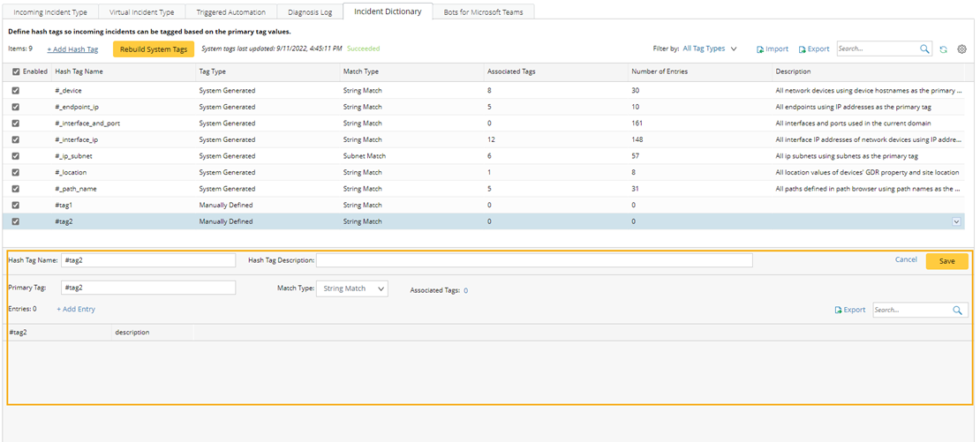Toggle the #_ip_subnet row checkbox
980x442 pixels.
click(16, 156)
